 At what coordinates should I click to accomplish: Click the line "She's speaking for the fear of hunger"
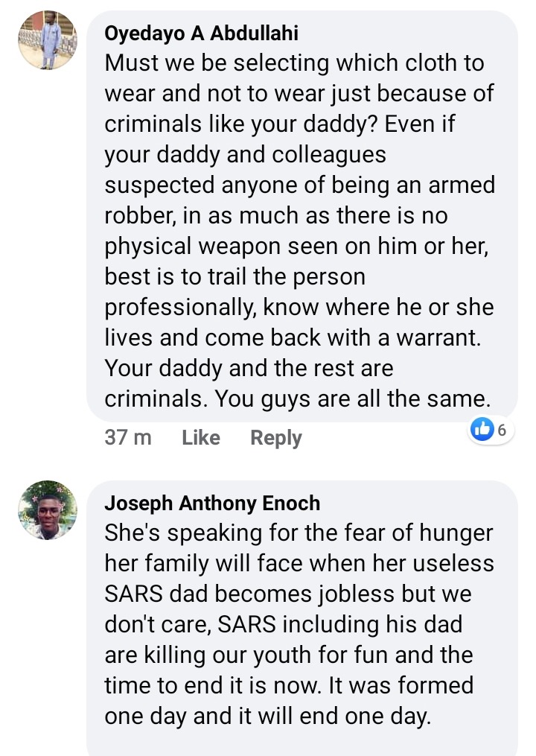(298, 533)
